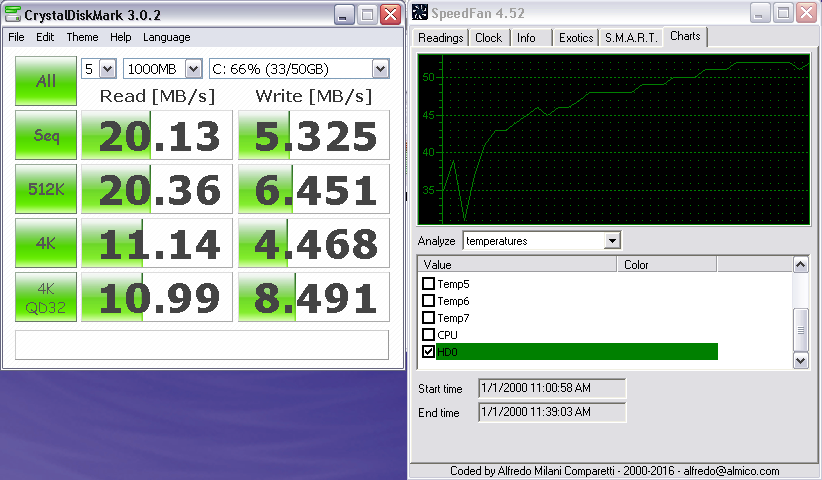Minimize the SpeedFan window

[x=760, y=13]
